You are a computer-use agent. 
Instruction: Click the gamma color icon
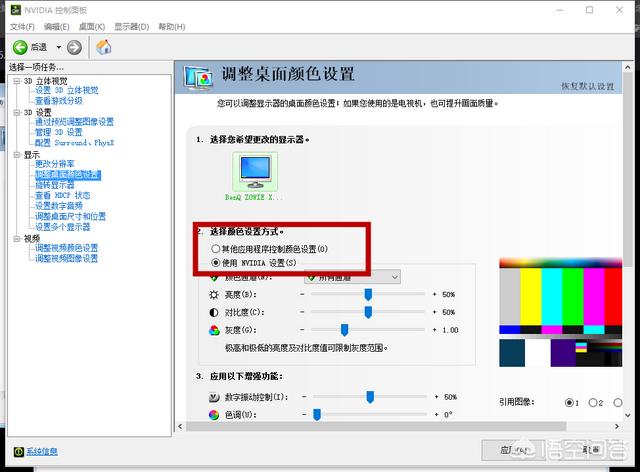(214, 330)
